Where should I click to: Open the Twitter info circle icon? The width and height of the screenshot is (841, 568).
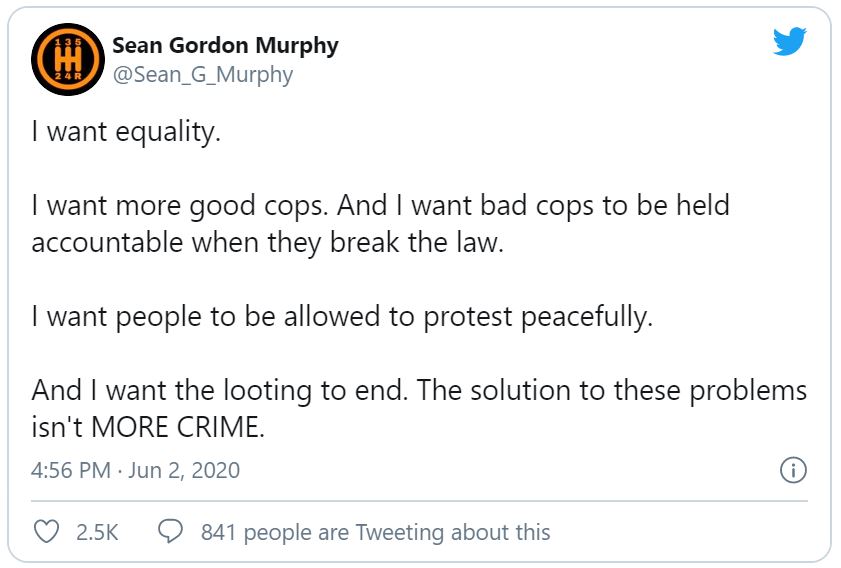point(792,470)
